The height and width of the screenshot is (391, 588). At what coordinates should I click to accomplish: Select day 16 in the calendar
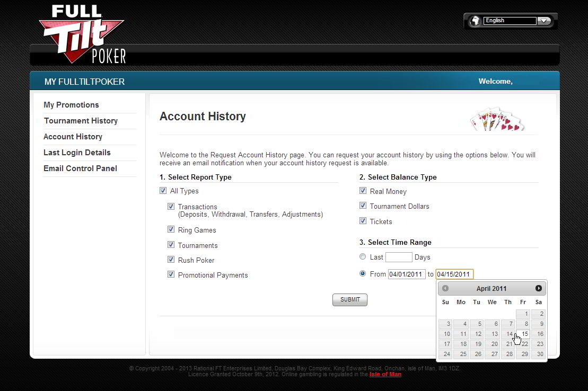pyautogui.click(x=539, y=334)
